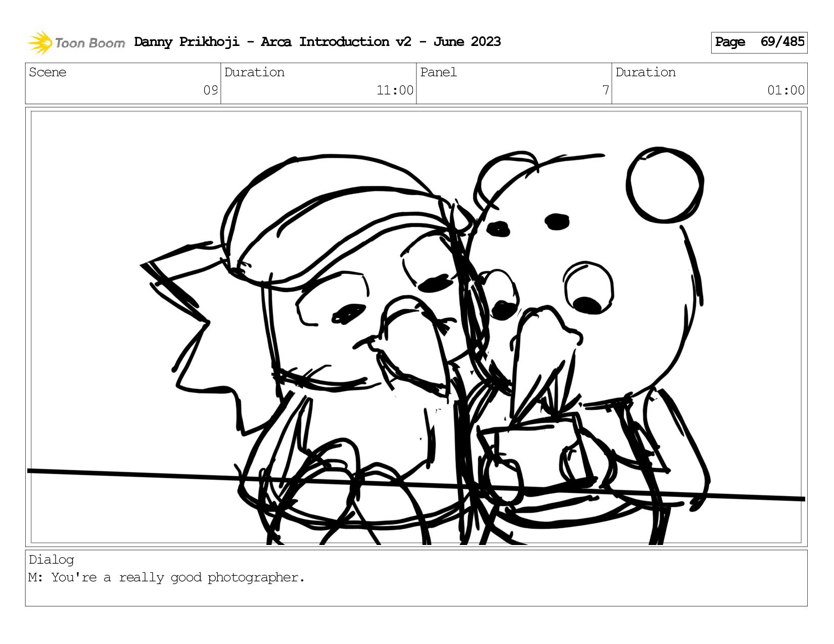Click the 'Page 69/485' box

pos(759,42)
